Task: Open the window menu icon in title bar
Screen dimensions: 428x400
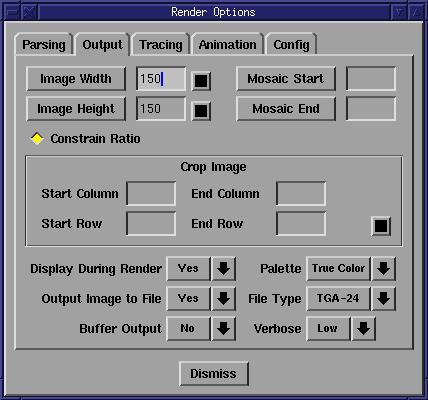Action: pos(12,13)
